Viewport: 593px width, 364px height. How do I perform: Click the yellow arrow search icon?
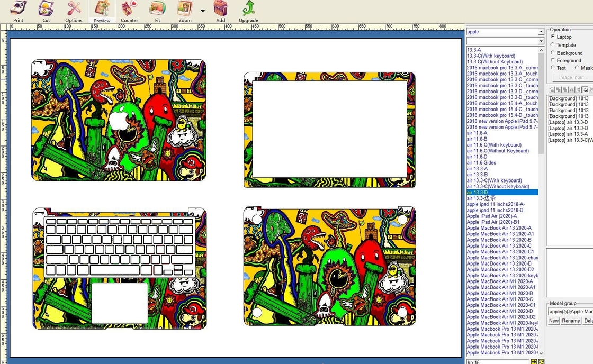pos(534,362)
